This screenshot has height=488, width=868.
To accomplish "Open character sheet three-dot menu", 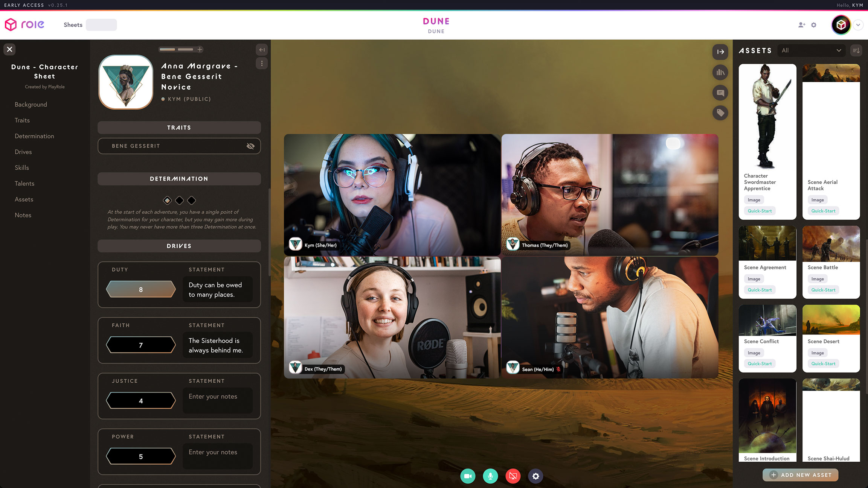I will coord(262,63).
